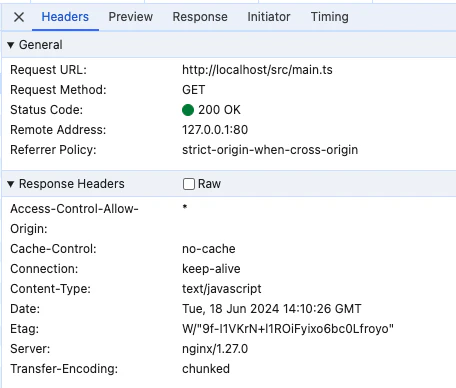Screen dimensions: 456x388
Task: Click the Request URL value http://localhost/src/main.ts
Action: (257, 70)
